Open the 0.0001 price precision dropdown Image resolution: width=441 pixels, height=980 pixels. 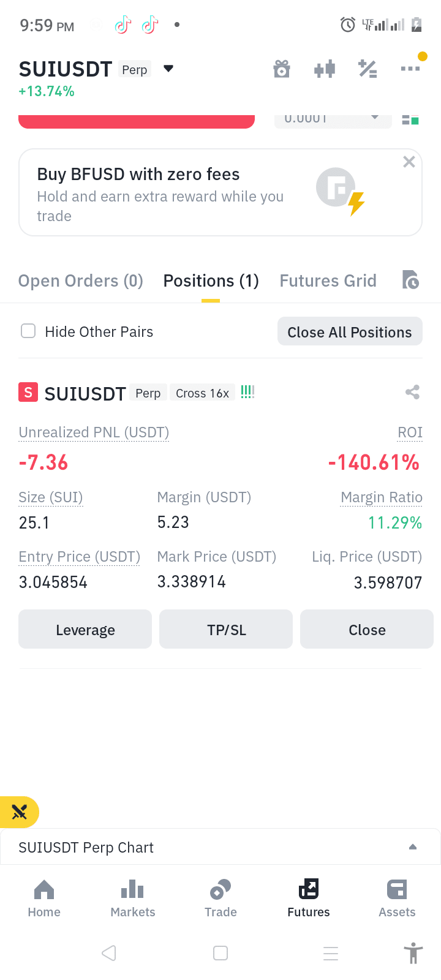[x=333, y=119]
